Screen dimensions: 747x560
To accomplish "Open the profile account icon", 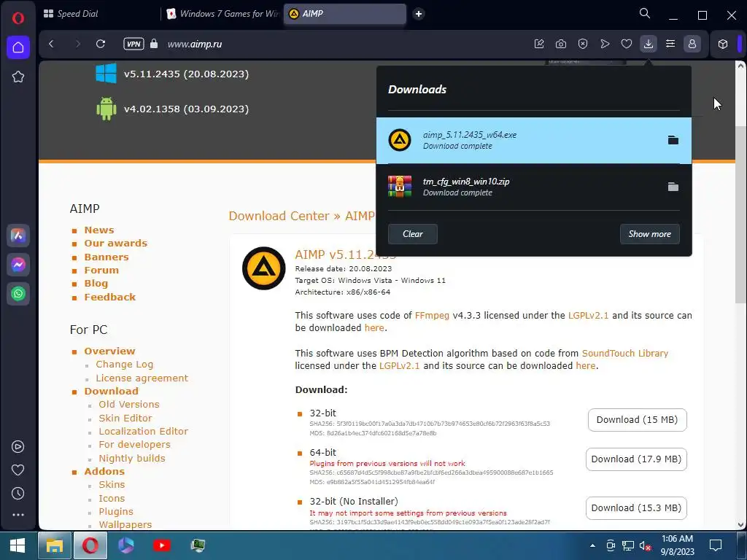I will point(692,44).
